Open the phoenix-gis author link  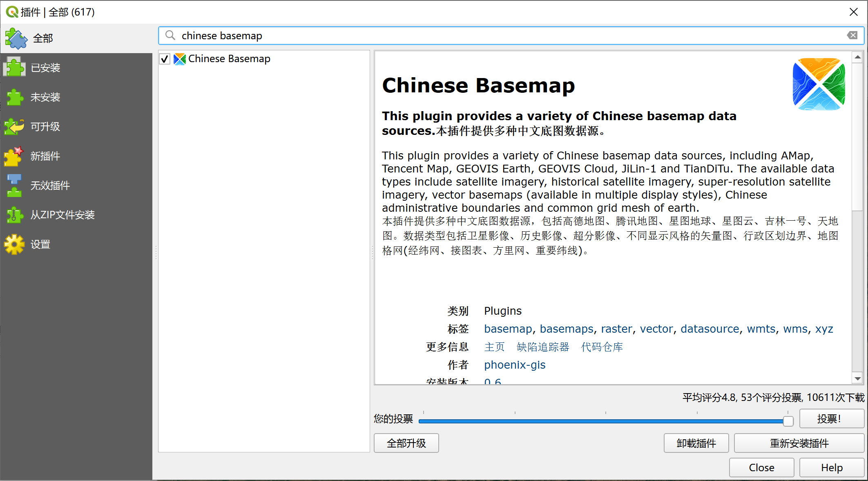pyautogui.click(x=515, y=365)
